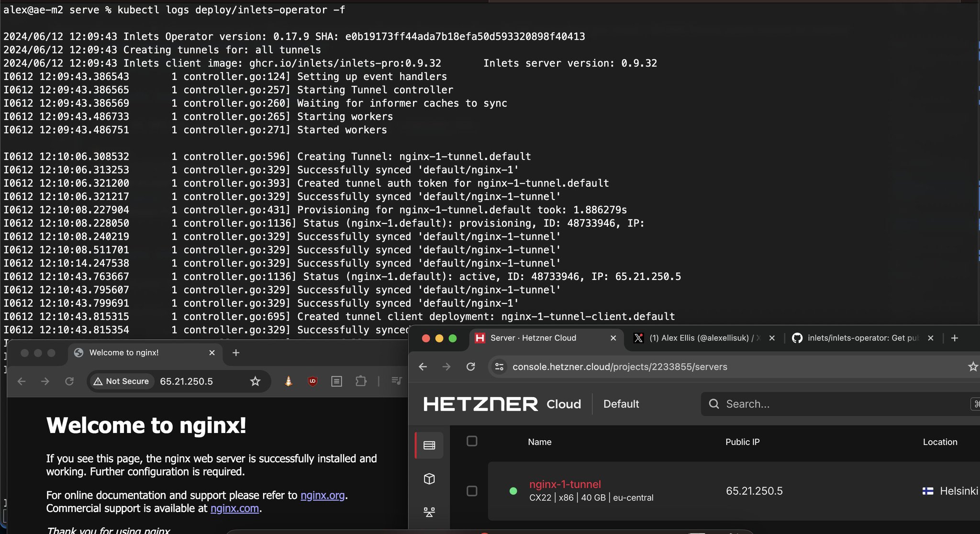The image size is (980, 534).
Task: Open VLC cone extension icon
Action: point(289,381)
